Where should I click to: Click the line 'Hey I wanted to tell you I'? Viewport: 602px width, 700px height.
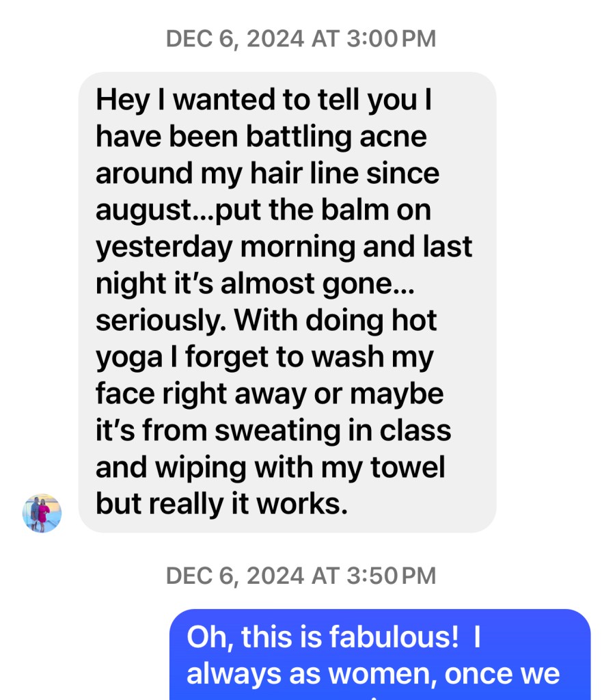coord(264,100)
